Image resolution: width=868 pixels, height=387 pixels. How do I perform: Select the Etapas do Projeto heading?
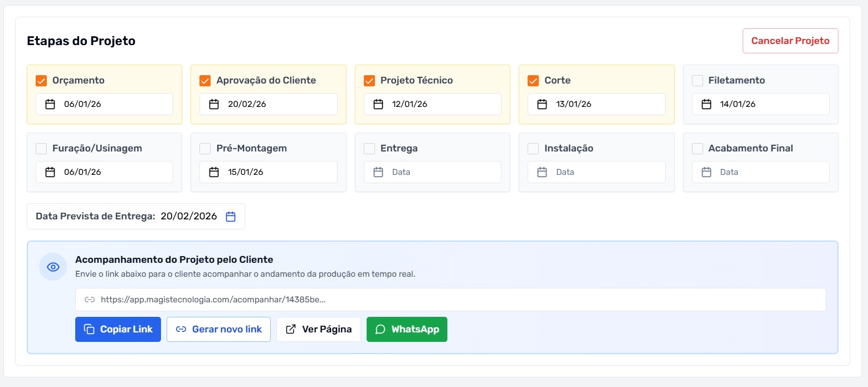tap(81, 41)
